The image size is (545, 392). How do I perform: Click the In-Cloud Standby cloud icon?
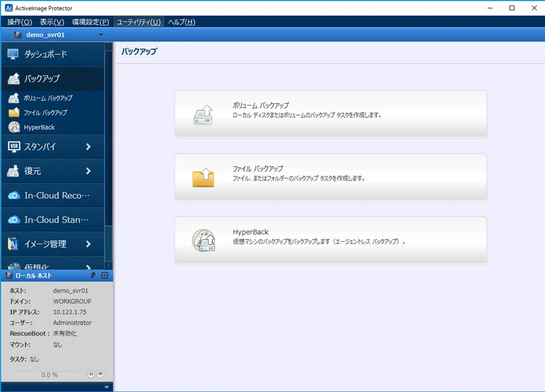tap(14, 220)
